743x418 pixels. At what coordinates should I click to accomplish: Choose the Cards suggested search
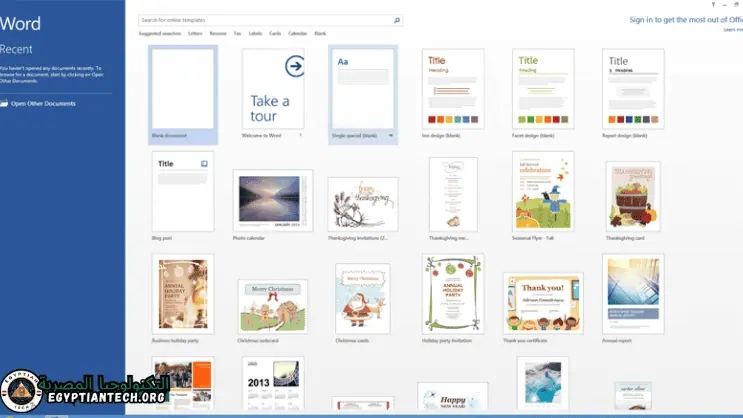click(x=275, y=34)
